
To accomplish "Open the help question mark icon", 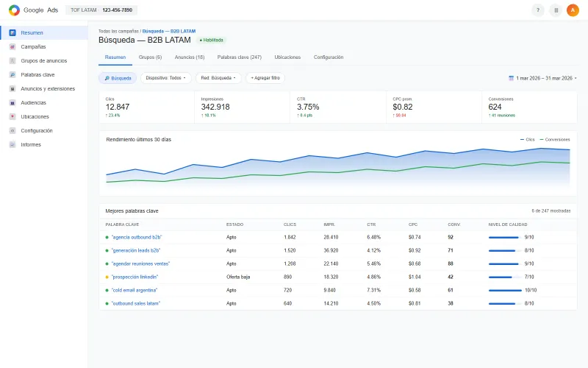I will point(538,10).
